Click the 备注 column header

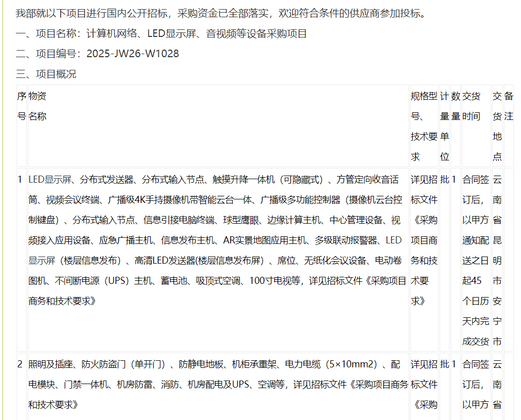(x=508, y=106)
